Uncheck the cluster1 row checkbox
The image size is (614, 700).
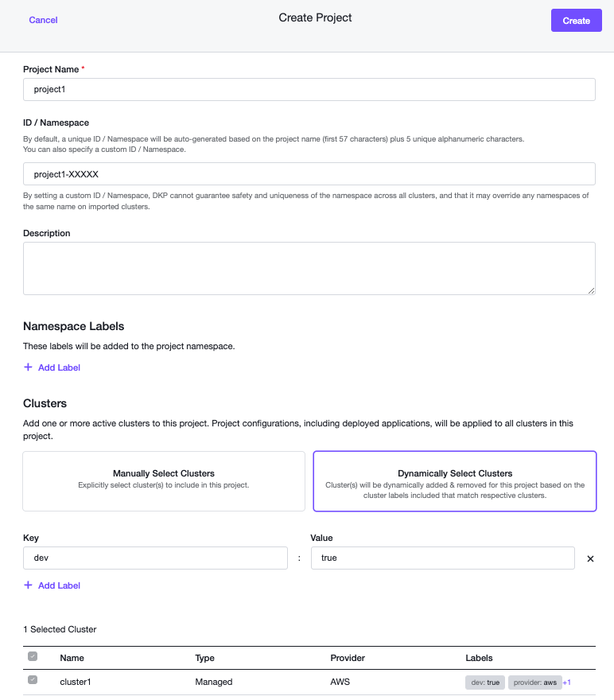tap(33, 681)
